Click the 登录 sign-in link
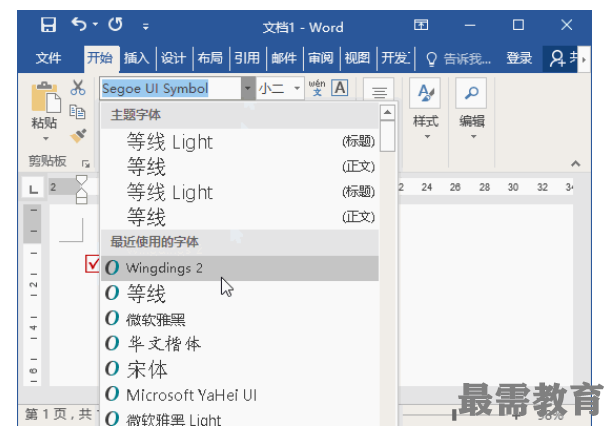 click(x=519, y=58)
